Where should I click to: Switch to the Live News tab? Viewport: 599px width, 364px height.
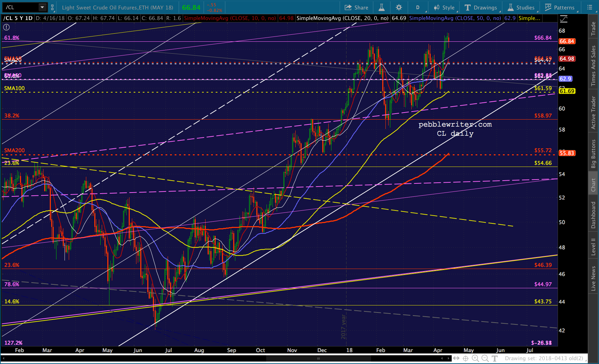[593, 278]
